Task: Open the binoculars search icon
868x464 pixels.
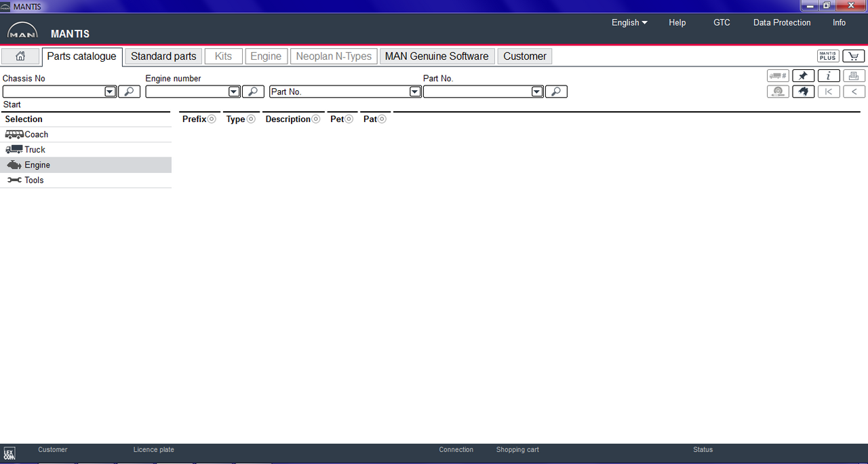Action: (803, 92)
